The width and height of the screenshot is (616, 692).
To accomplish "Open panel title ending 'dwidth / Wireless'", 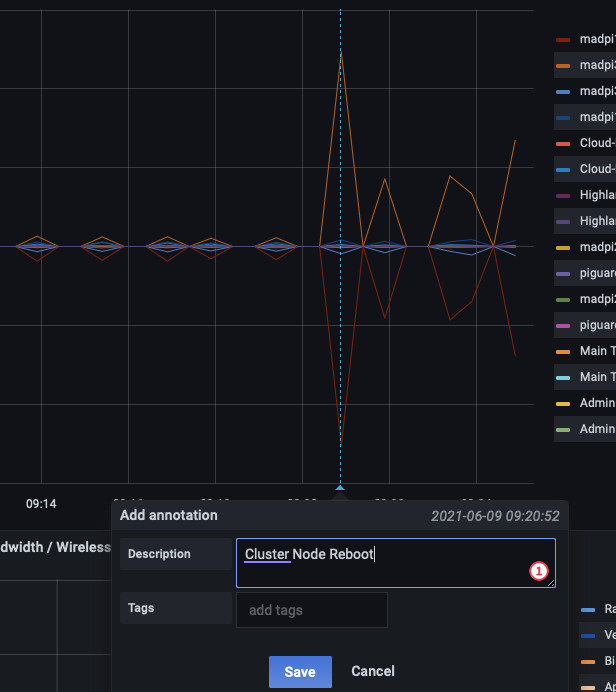I will pos(55,547).
